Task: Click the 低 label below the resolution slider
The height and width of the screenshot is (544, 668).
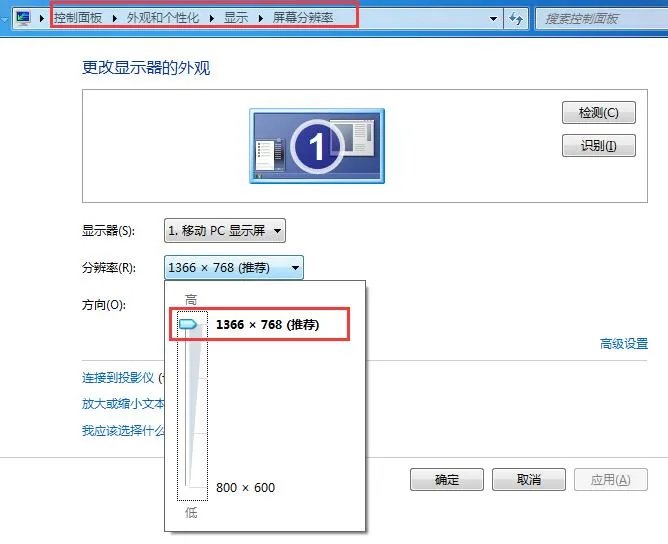Action: coord(191,512)
